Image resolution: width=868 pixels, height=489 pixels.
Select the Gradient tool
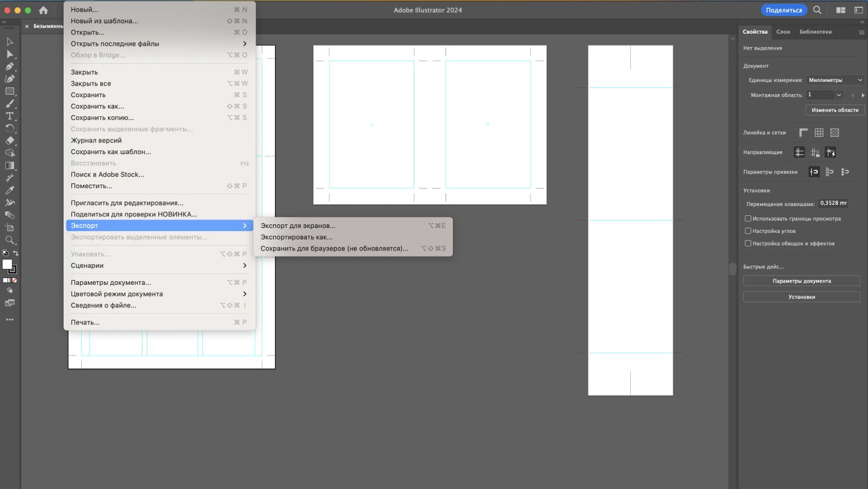pyautogui.click(x=10, y=166)
